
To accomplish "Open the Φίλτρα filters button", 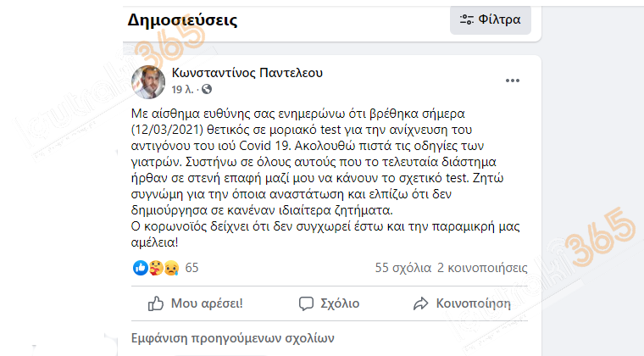I will coord(491,19).
